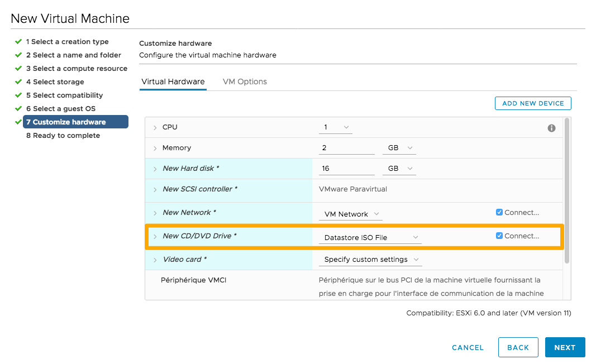The width and height of the screenshot is (596, 364).
Task: Click the CPU info icon
Action: (551, 128)
